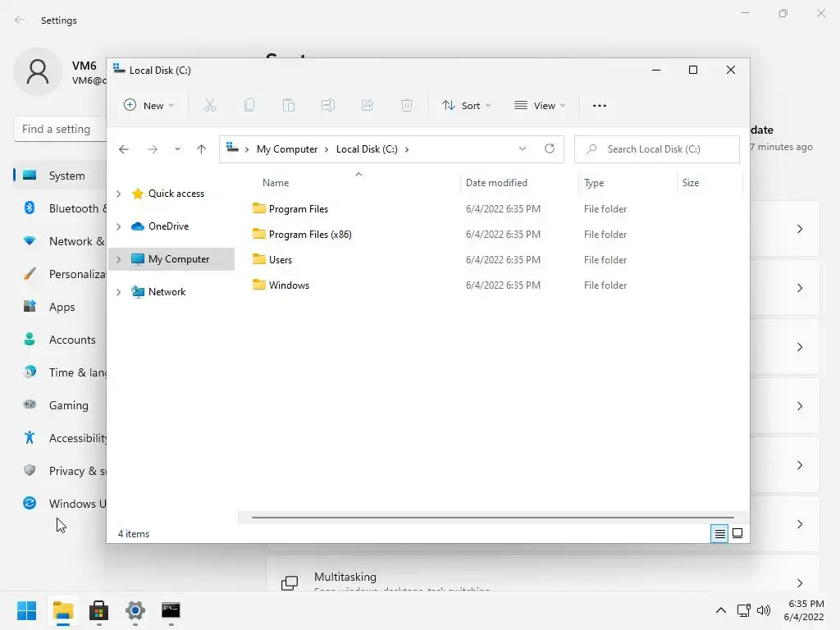Go forward with Explorer forward arrow

pos(152,149)
